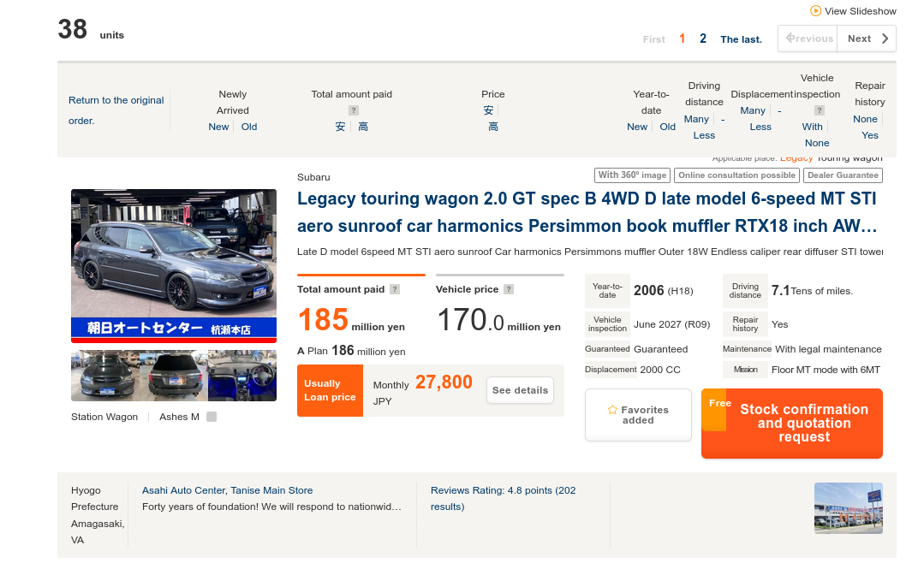Click the Total amount paid help icon in sort bar
924x569 pixels.
tap(354, 110)
